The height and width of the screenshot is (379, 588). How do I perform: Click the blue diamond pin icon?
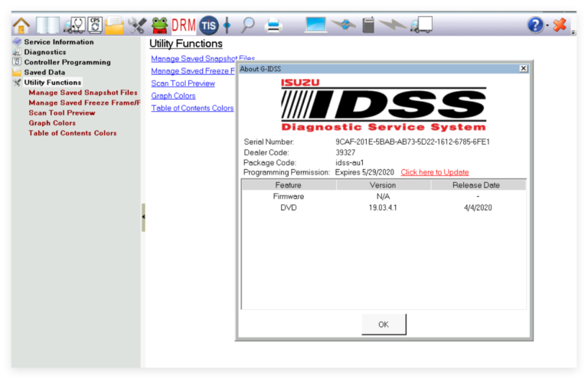227,25
